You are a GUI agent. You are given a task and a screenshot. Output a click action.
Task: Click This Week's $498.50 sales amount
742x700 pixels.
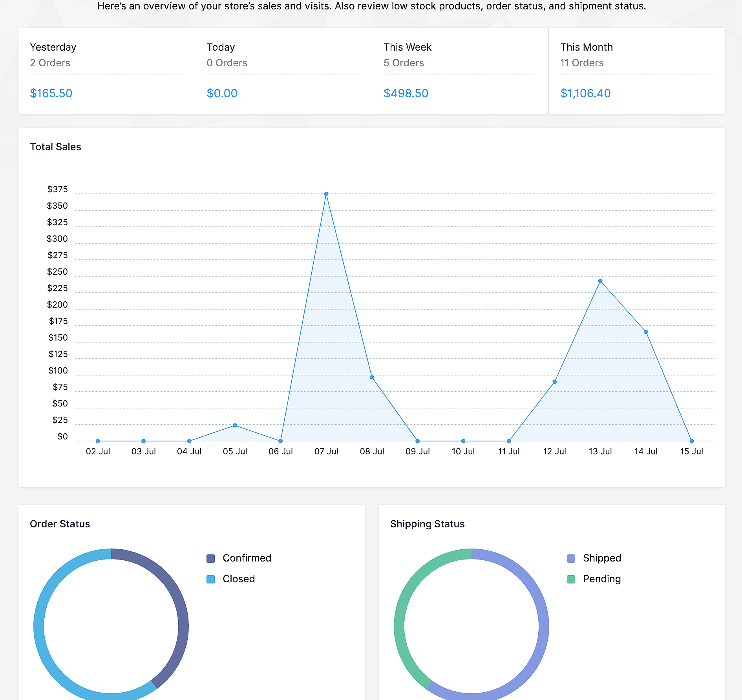pyautogui.click(x=406, y=93)
